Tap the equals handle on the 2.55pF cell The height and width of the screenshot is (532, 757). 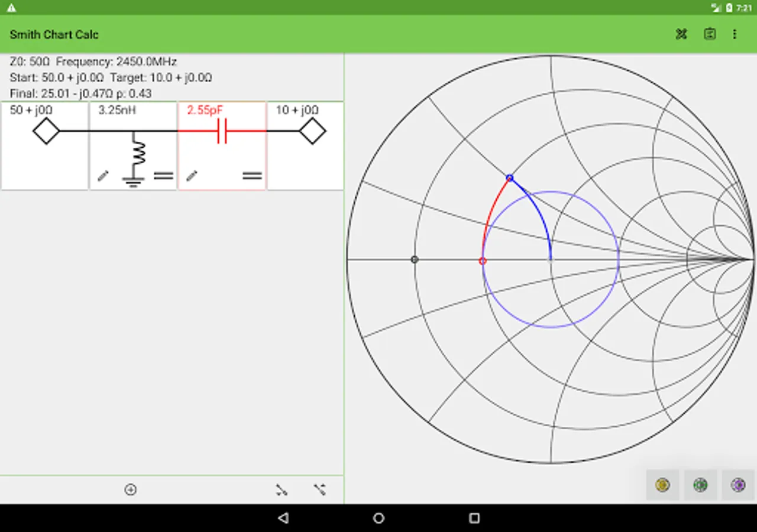pos(252,176)
